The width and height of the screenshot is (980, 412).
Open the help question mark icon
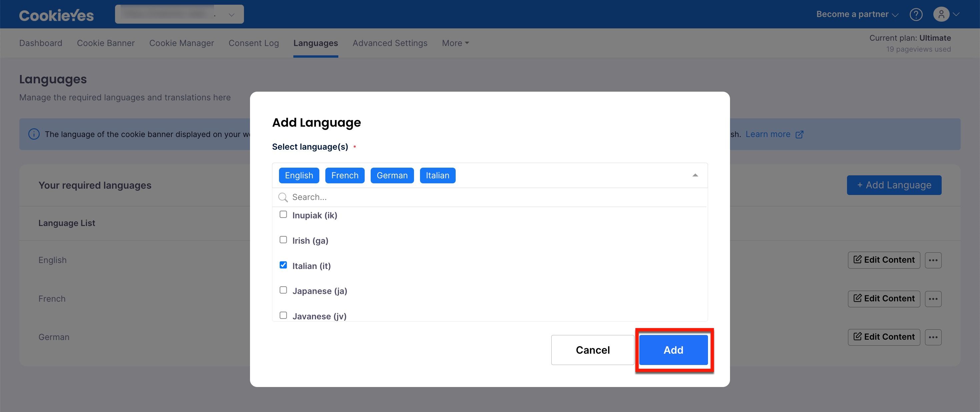[x=916, y=14]
